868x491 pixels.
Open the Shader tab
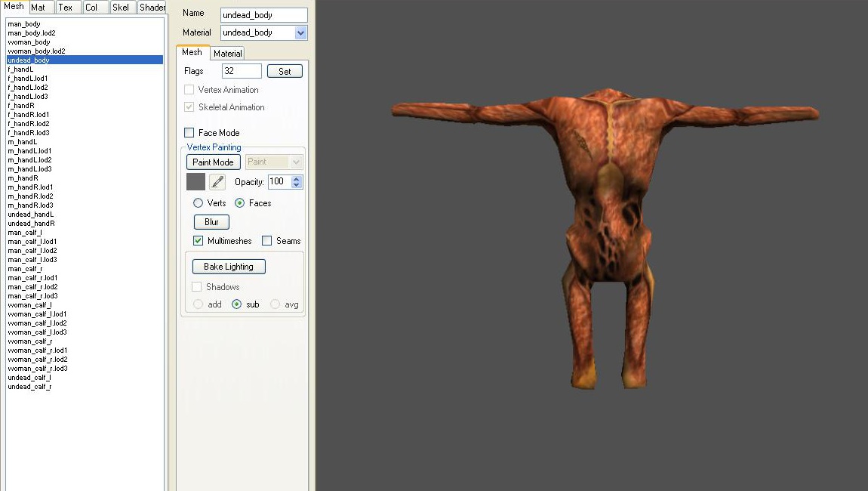(x=152, y=8)
